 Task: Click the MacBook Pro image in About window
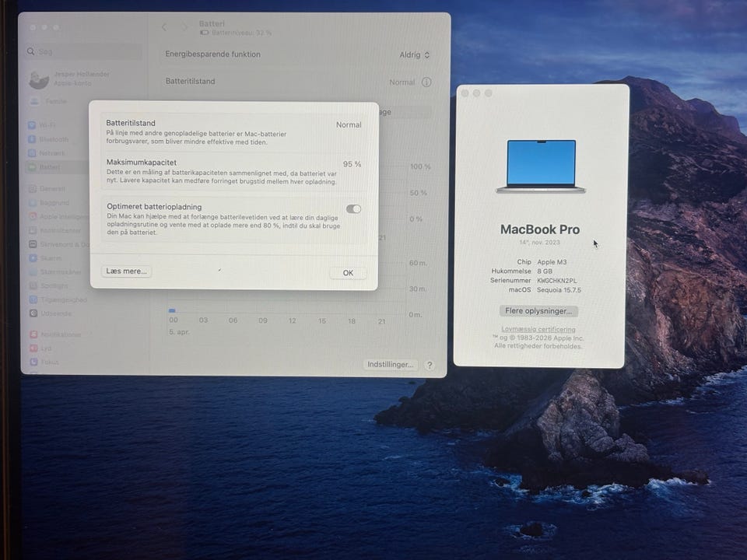click(x=541, y=166)
